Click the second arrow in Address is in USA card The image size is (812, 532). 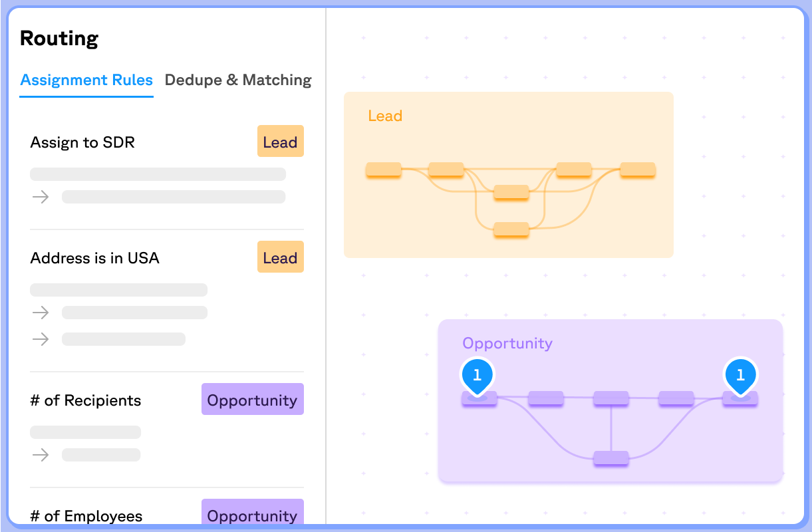coord(41,339)
